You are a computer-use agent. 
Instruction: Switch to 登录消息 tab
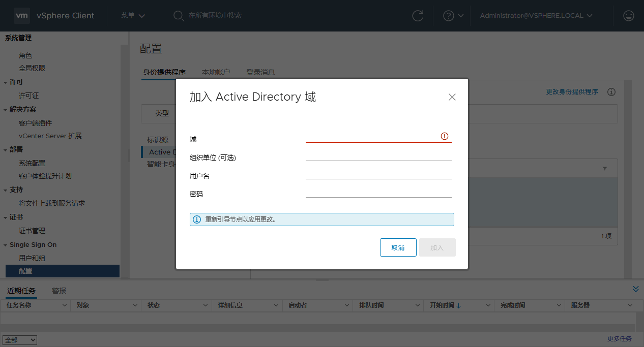coord(260,72)
